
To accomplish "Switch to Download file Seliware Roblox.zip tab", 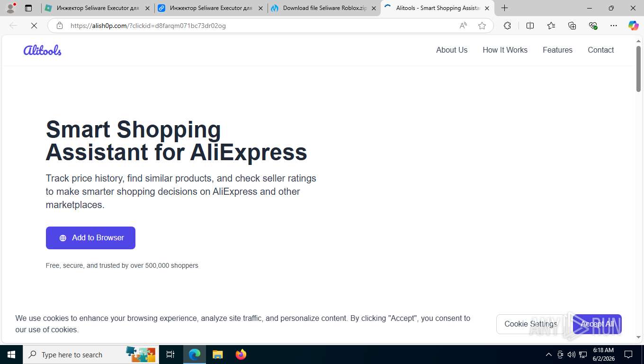I will 324,8.
